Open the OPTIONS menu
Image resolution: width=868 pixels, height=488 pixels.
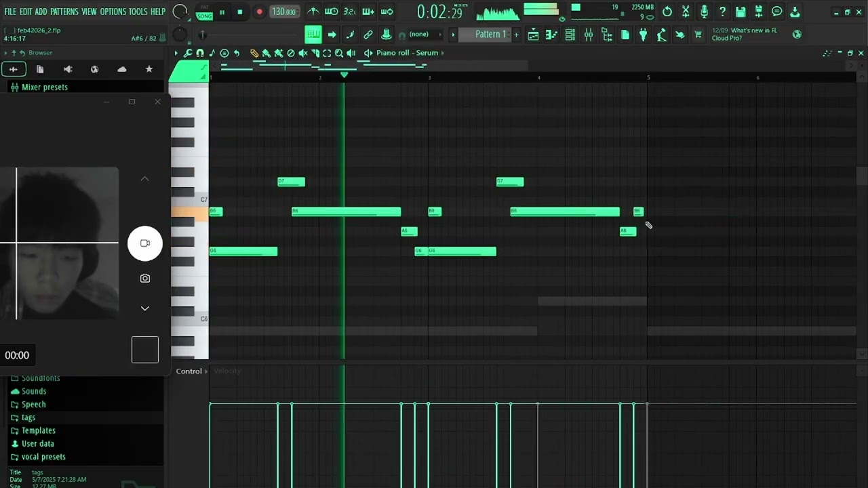113,12
